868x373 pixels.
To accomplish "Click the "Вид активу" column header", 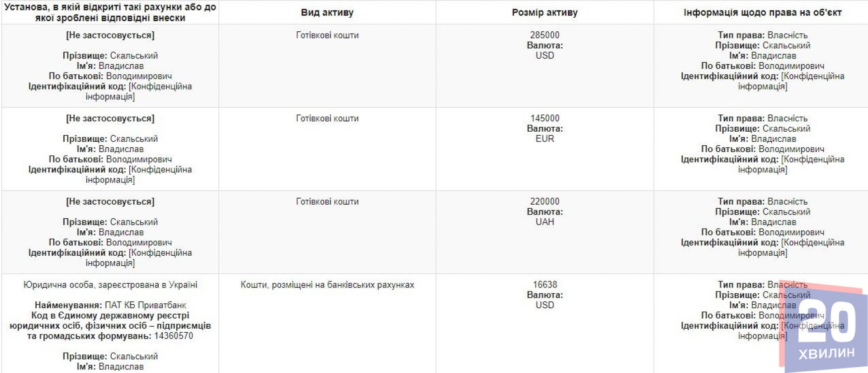I will coord(327,13).
